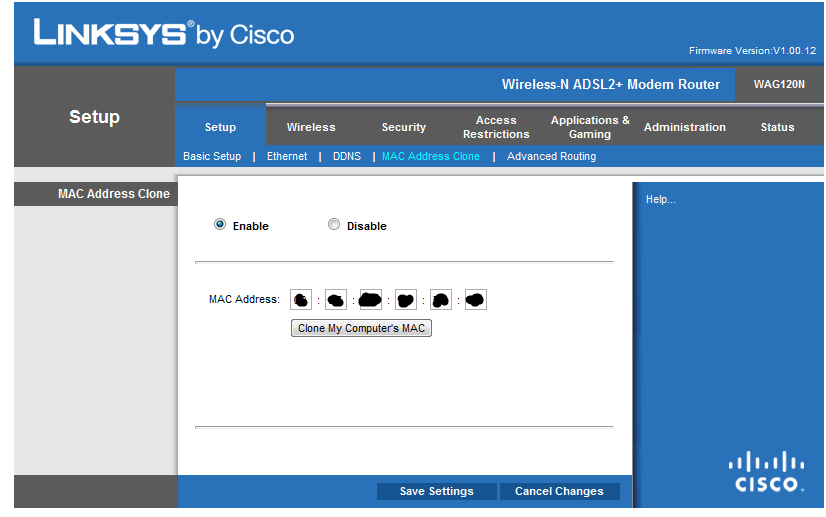Image resolution: width=826 pixels, height=517 pixels.
Task: Cancel Changes at the bottom
Action: coord(559,491)
